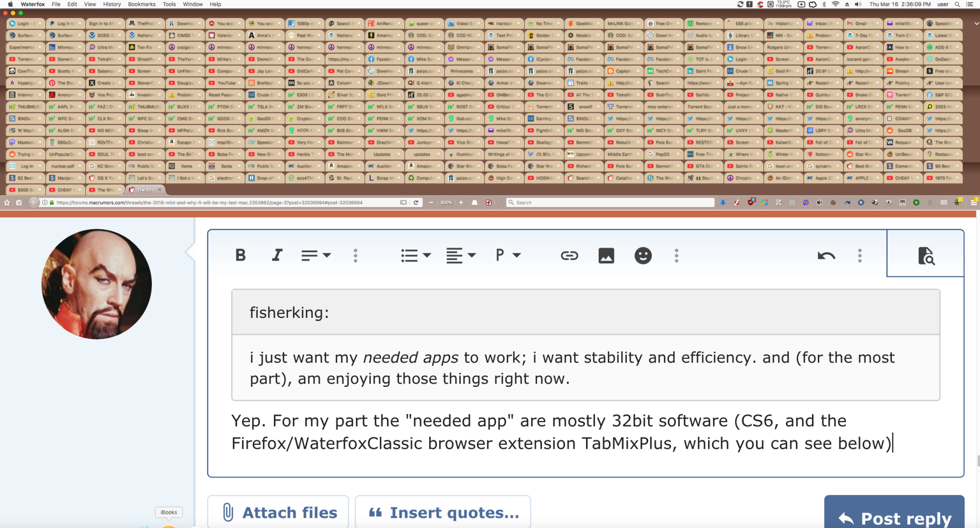Open the Notification Center list icon

coord(970,4)
